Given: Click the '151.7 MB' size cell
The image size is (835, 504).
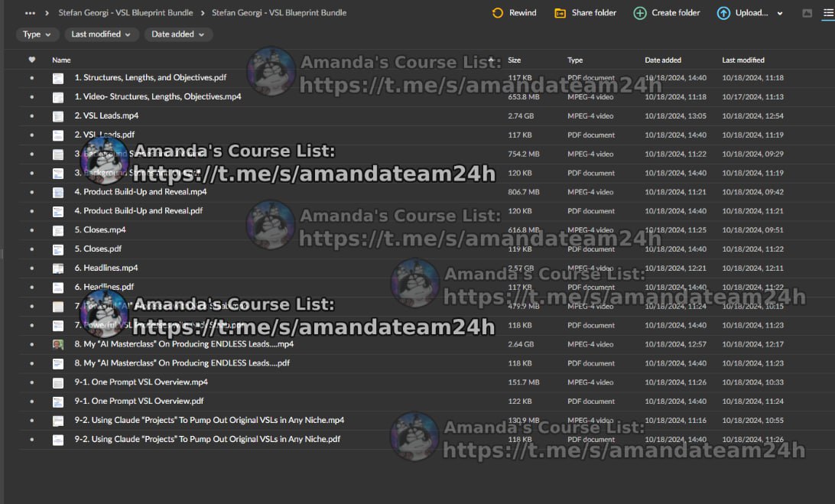Looking at the screenshot, I should pyautogui.click(x=524, y=382).
